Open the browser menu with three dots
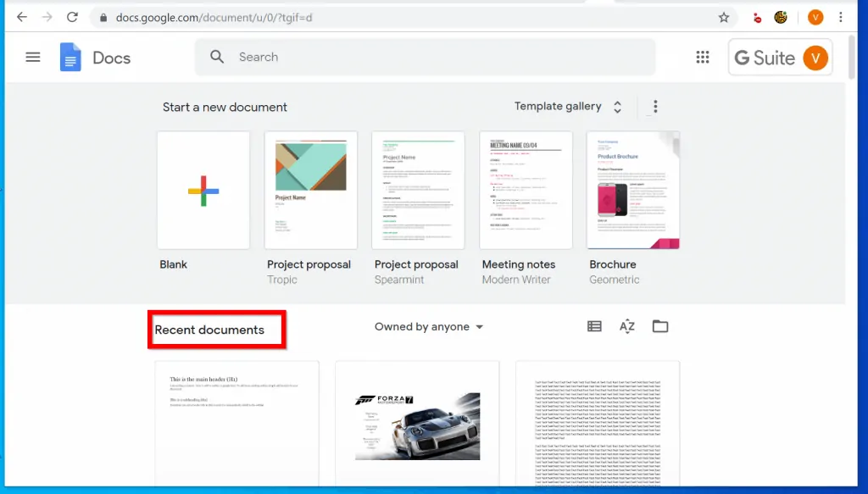The height and width of the screenshot is (494, 868). pyautogui.click(x=840, y=17)
